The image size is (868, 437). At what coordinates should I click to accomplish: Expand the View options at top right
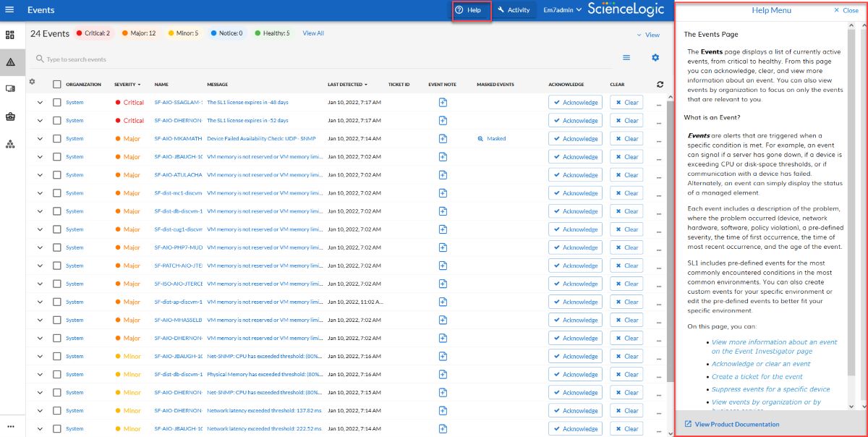(647, 34)
